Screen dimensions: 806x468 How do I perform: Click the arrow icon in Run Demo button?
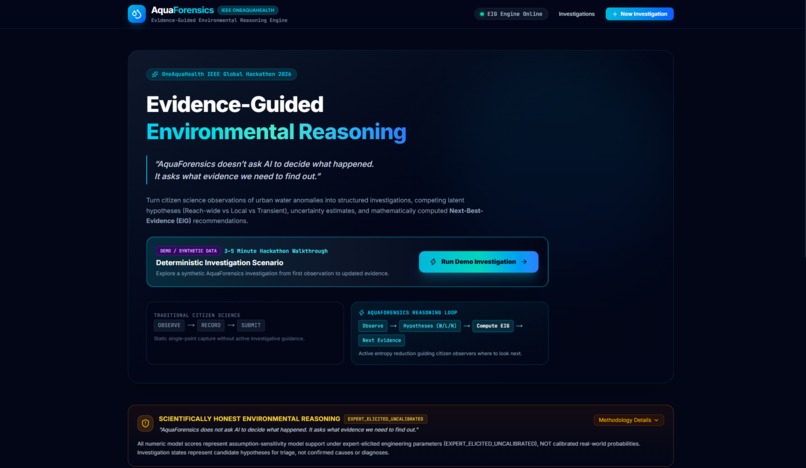point(524,262)
